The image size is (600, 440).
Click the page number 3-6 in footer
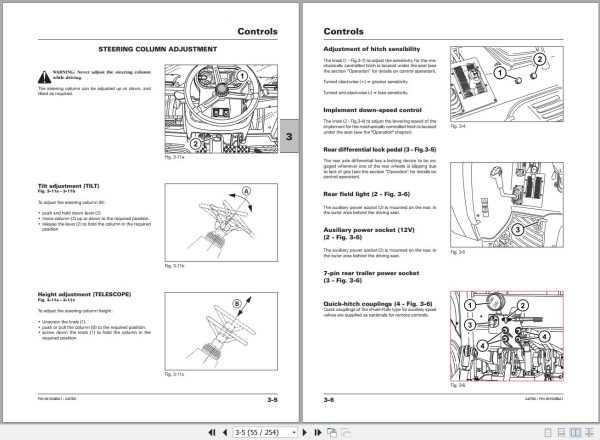329,400
